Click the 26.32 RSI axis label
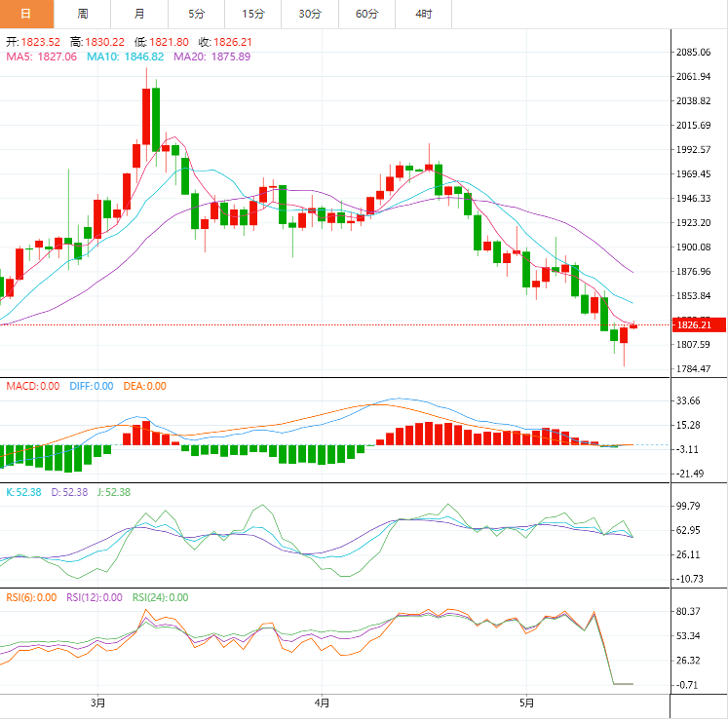Image resolution: width=728 pixels, height=722 pixels. tap(688, 661)
